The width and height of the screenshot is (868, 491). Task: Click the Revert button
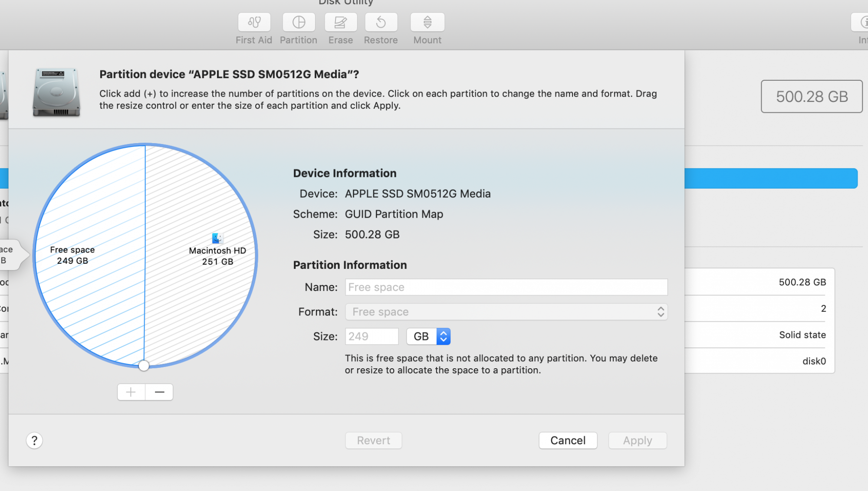click(374, 441)
